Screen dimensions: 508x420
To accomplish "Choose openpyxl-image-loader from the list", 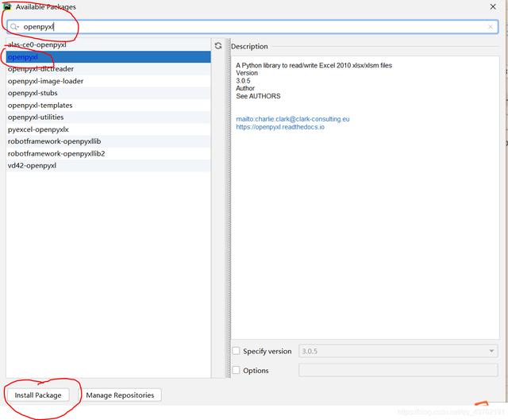I will coord(45,81).
